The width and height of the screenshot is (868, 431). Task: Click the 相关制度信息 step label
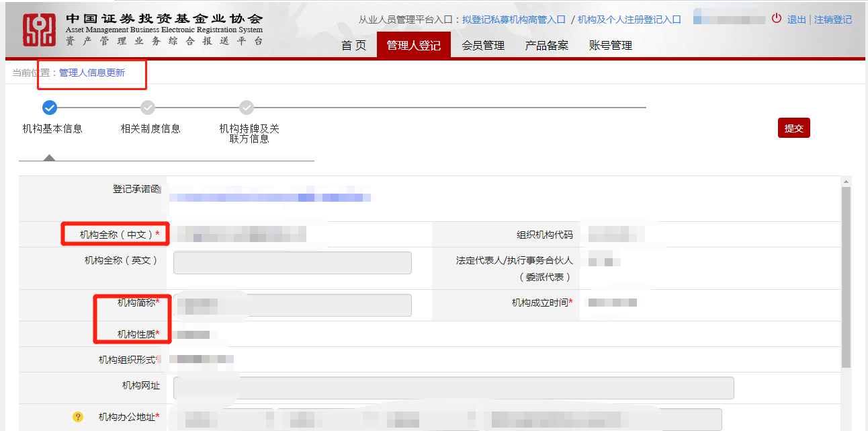(150, 128)
